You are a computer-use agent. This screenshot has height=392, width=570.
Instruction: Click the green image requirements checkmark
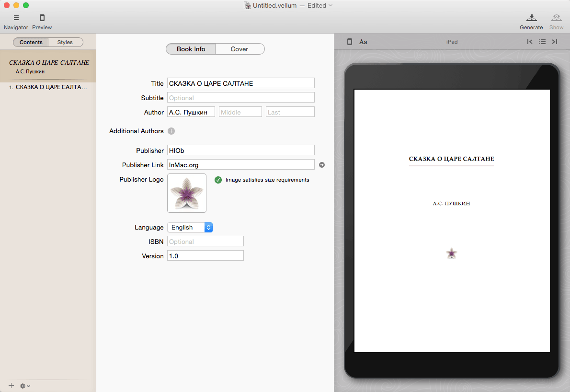pyautogui.click(x=218, y=180)
